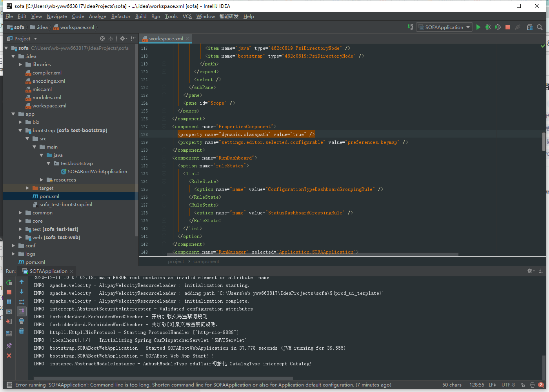Run SOFAApplication with the green play icon
The image size is (549, 392).
pyautogui.click(x=478, y=27)
